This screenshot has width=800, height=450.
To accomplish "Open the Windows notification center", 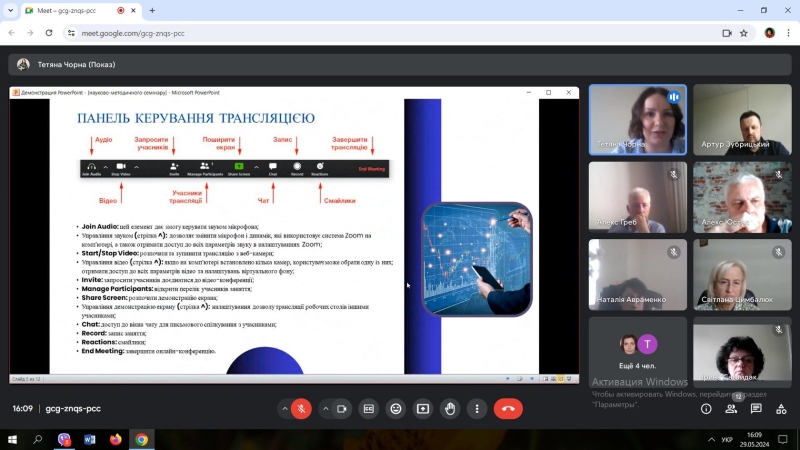I will coord(783,439).
